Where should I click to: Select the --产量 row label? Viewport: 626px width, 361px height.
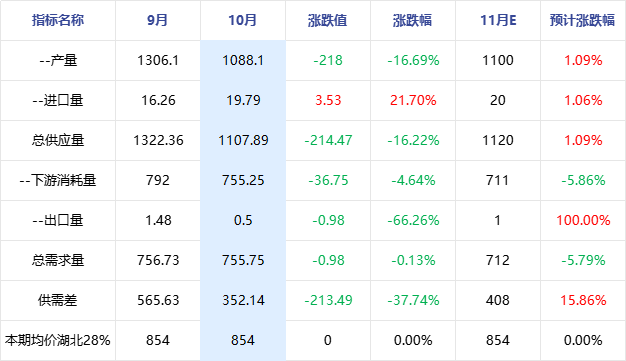58,60
